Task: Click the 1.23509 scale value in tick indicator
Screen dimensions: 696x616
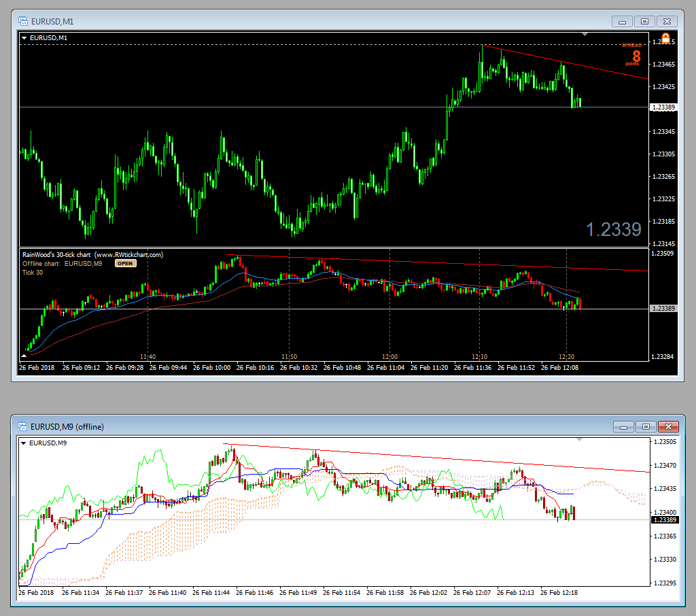Action: [662, 254]
